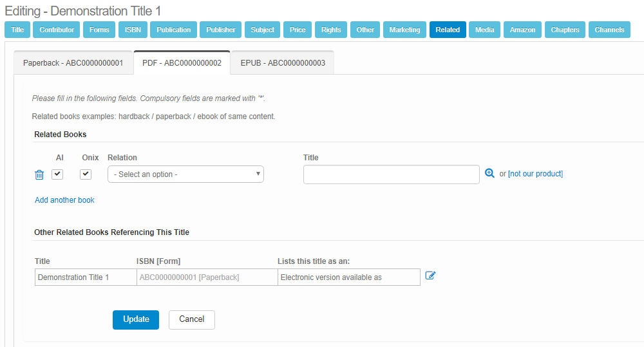Screen dimensions: 644x347
Task: Toggle the Onix checkbox
Action: [86, 174]
